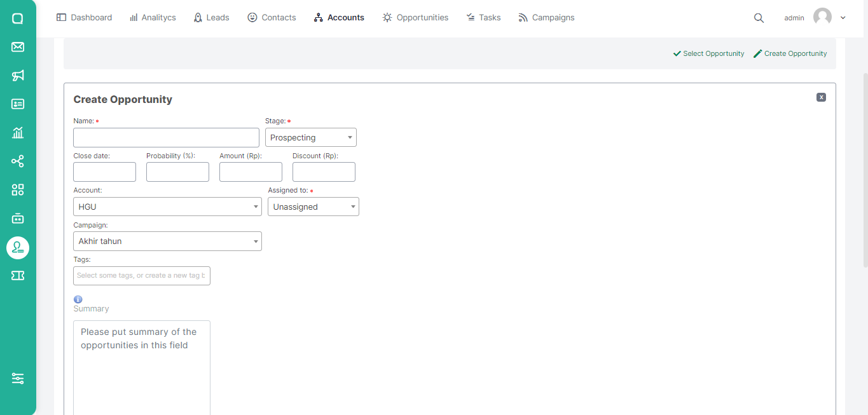This screenshot has height=415, width=868.
Task: Open the ticket sidebar icon
Action: tap(18, 275)
